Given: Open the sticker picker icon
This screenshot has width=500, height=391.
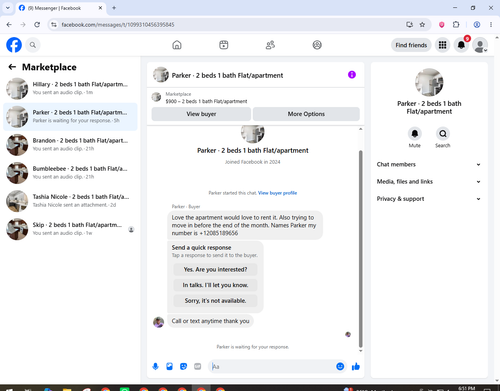Looking at the screenshot, I should pyautogui.click(x=183, y=367).
